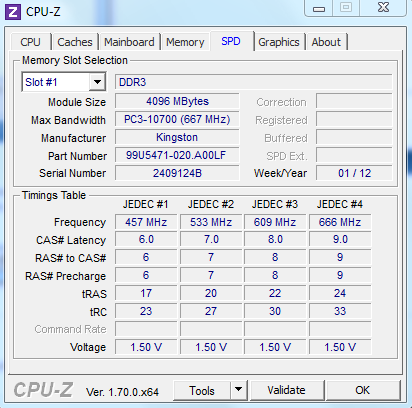
Task: Click the 666 MHz JEDEC #4 frequency
Action: tap(340, 222)
